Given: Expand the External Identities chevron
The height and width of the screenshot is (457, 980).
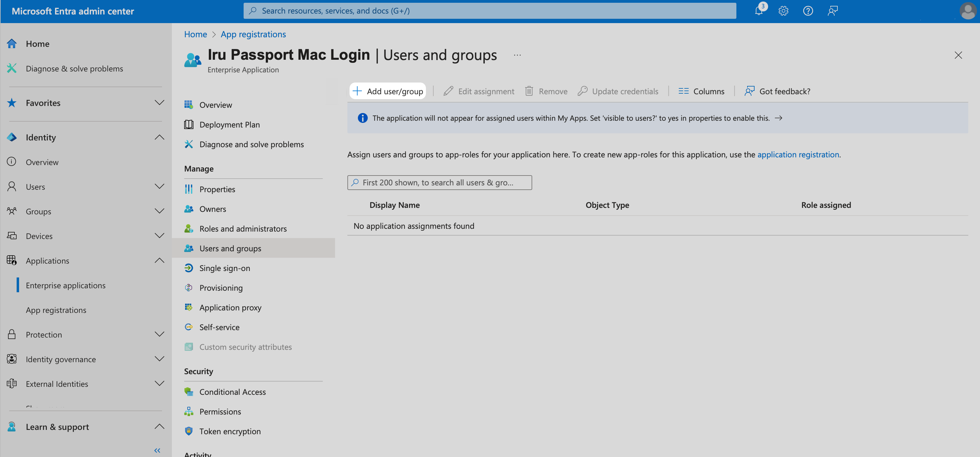Looking at the screenshot, I should 160,384.
